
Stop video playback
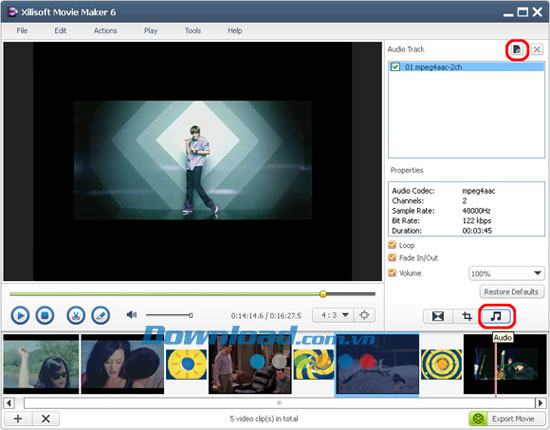pos(45,315)
